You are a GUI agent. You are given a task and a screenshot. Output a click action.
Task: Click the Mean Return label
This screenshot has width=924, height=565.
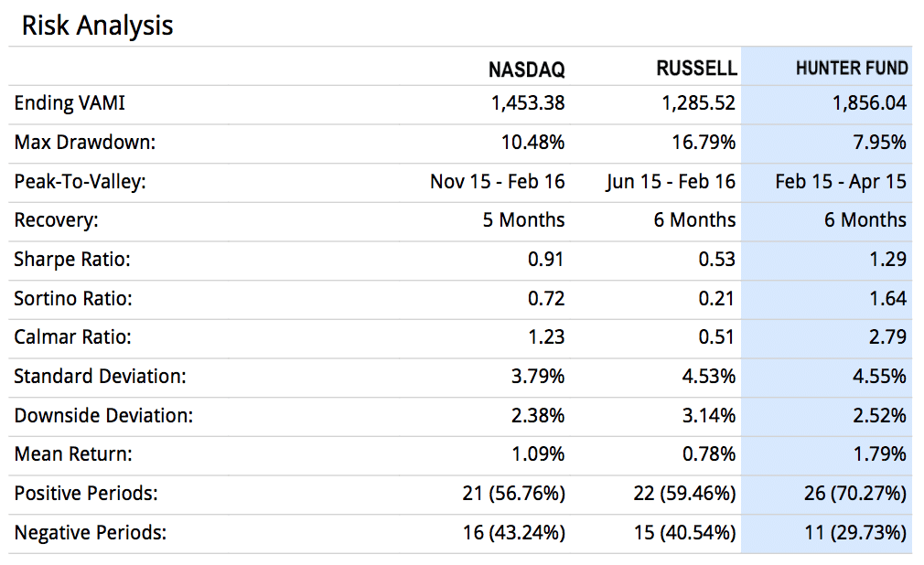[73, 454]
